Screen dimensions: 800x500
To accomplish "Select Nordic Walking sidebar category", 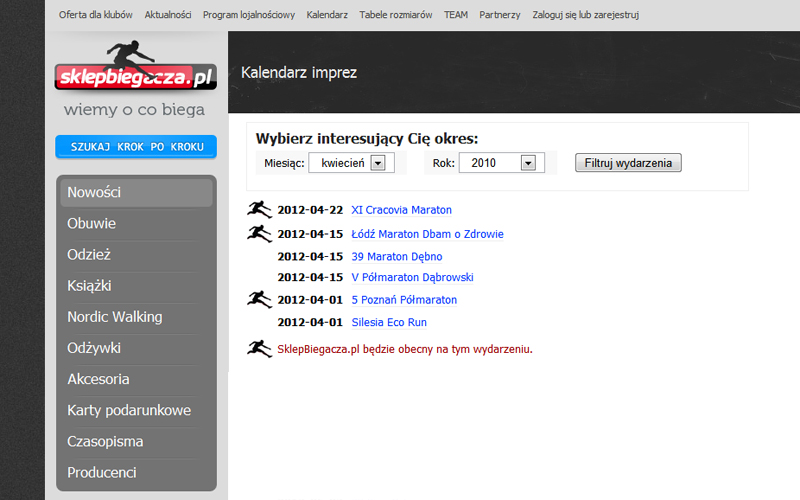I will 115,317.
